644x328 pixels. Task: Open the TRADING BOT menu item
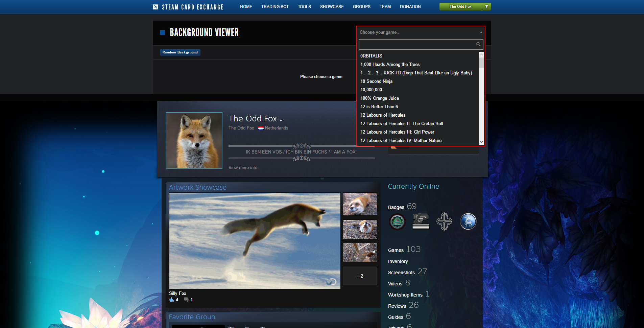(x=275, y=7)
